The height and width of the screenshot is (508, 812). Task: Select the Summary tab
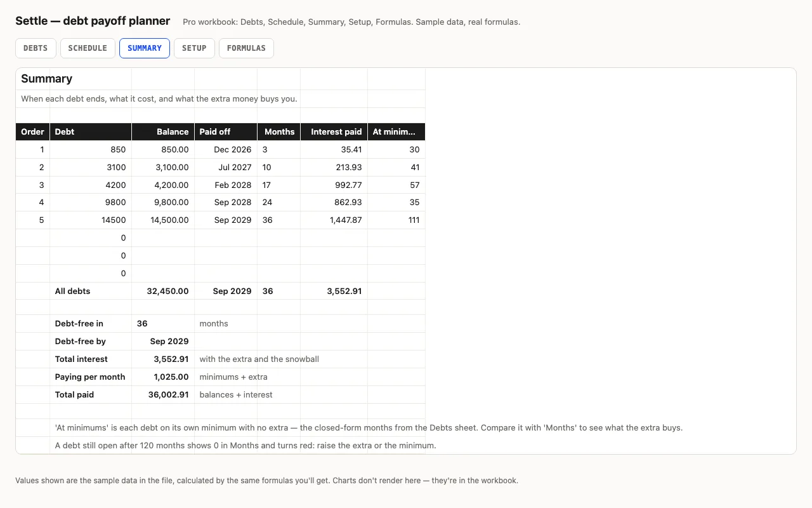[x=145, y=48]
